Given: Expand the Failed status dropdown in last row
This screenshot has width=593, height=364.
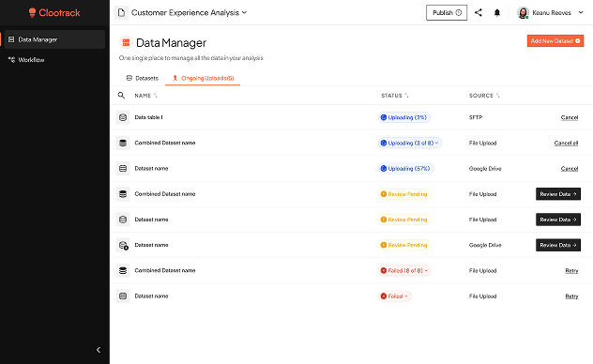Looking at the screenshot, I should pyautogui.click(x=395, y=296).
